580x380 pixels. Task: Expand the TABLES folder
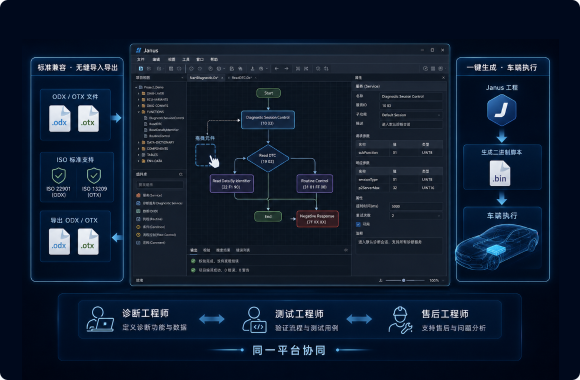pos(139,155)
